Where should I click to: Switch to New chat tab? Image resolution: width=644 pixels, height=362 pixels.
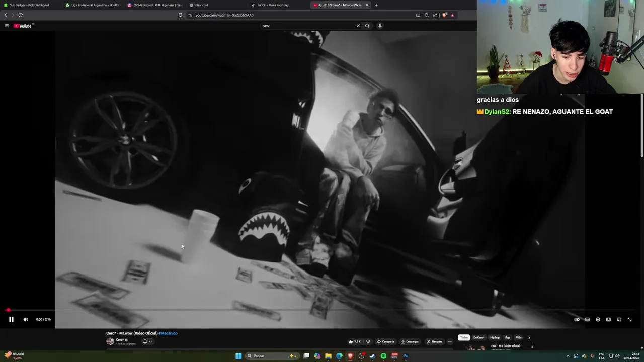[x=216, y=5]
